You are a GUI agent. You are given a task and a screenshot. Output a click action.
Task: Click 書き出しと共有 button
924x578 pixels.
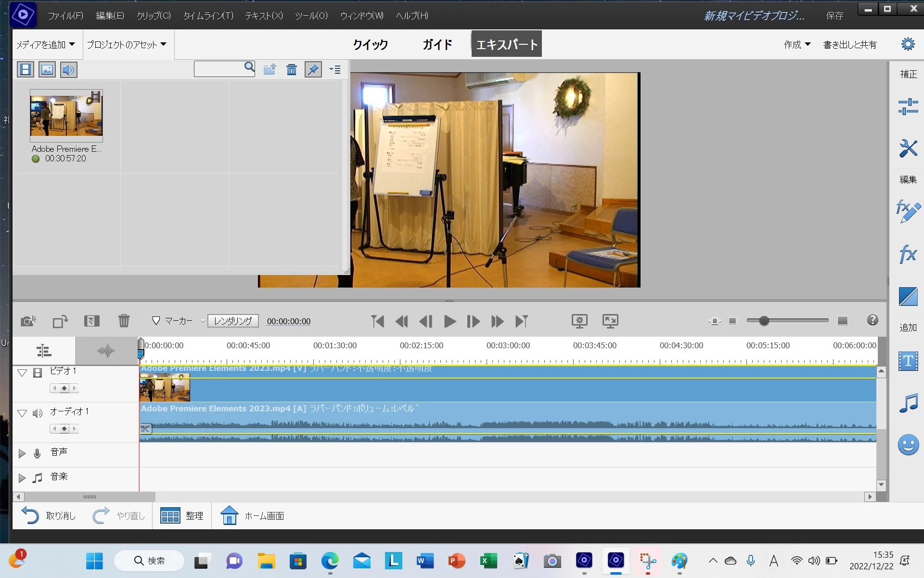tap(849, 45)
